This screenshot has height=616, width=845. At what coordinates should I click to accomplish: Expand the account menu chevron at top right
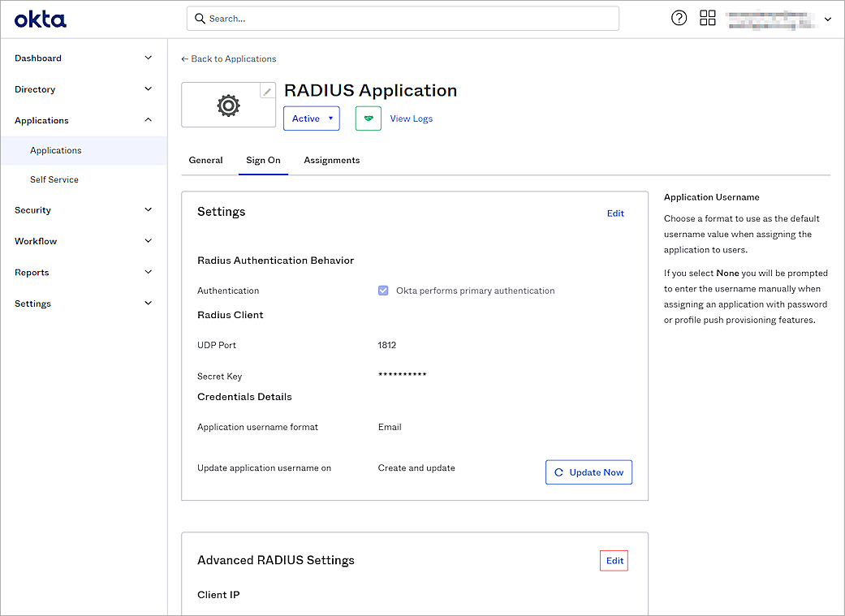click(x=828, y=18)
